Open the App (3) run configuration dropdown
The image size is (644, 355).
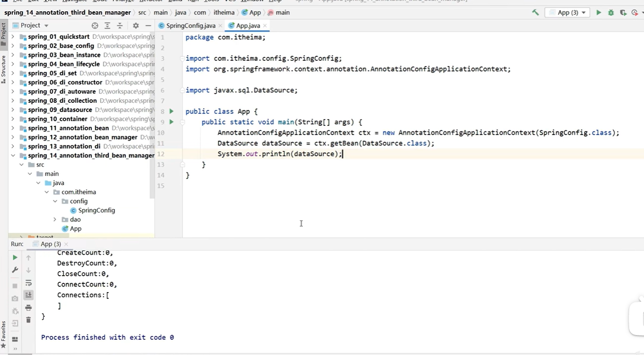567,12
